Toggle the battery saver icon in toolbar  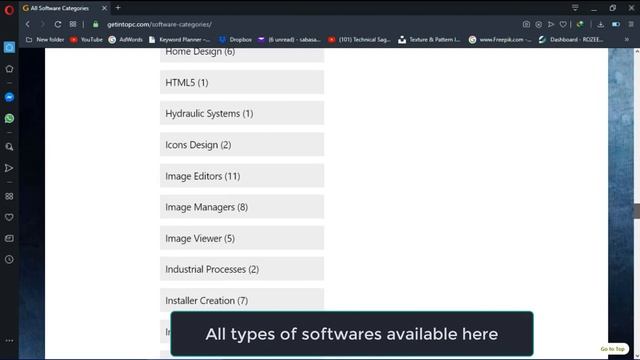tap(616, 24)
